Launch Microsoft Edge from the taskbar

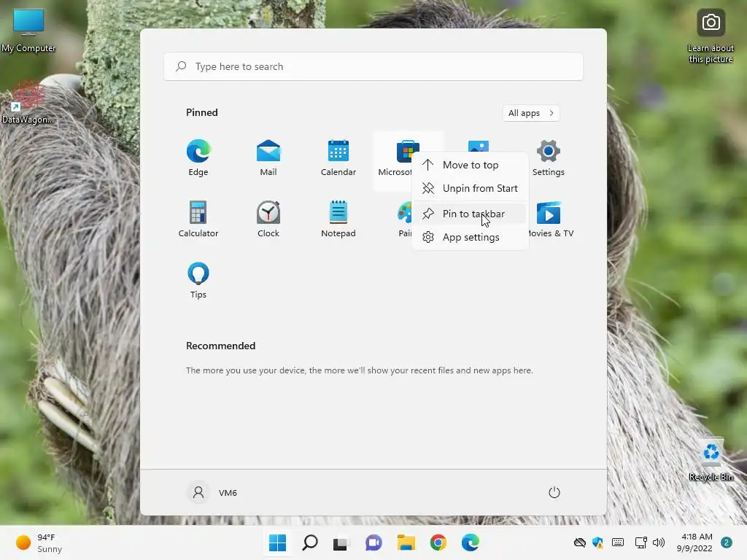coord(471,542)
